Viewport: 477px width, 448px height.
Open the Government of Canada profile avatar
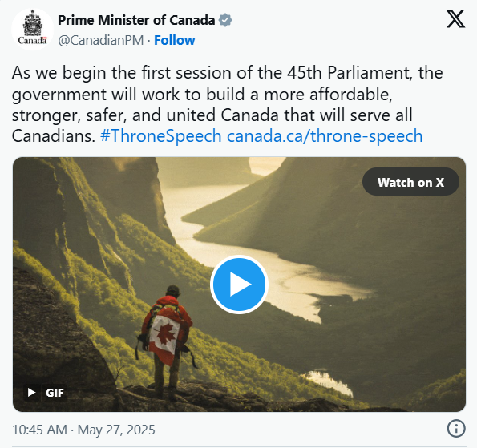click(32, 29)
